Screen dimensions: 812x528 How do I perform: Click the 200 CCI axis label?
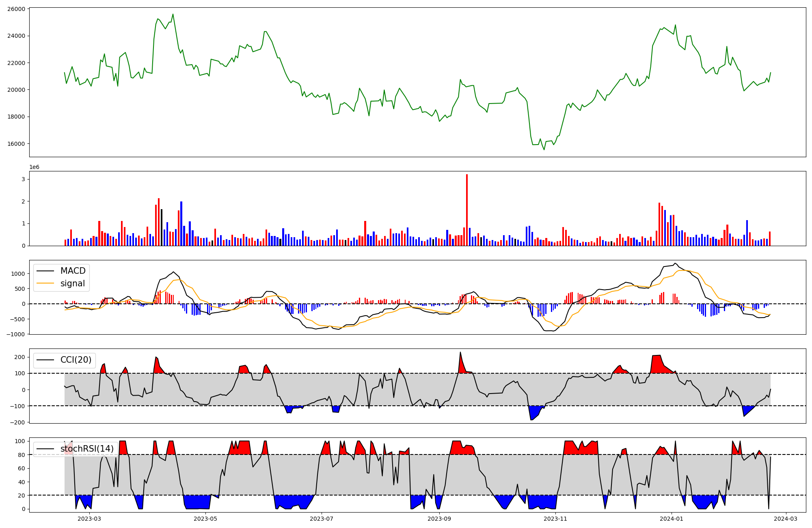click(x=20, y=357)
